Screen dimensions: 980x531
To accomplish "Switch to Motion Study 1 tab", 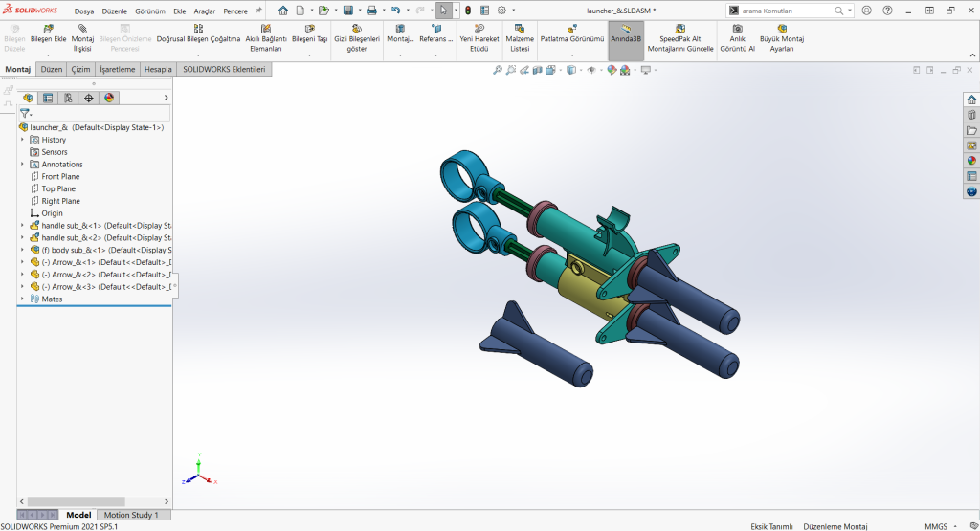I will click(130, 515).
